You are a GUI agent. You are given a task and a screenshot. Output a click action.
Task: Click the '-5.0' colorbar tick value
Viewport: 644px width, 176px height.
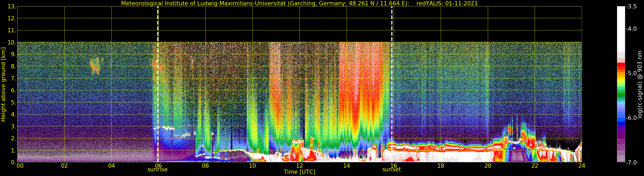(x=632, y=73)
